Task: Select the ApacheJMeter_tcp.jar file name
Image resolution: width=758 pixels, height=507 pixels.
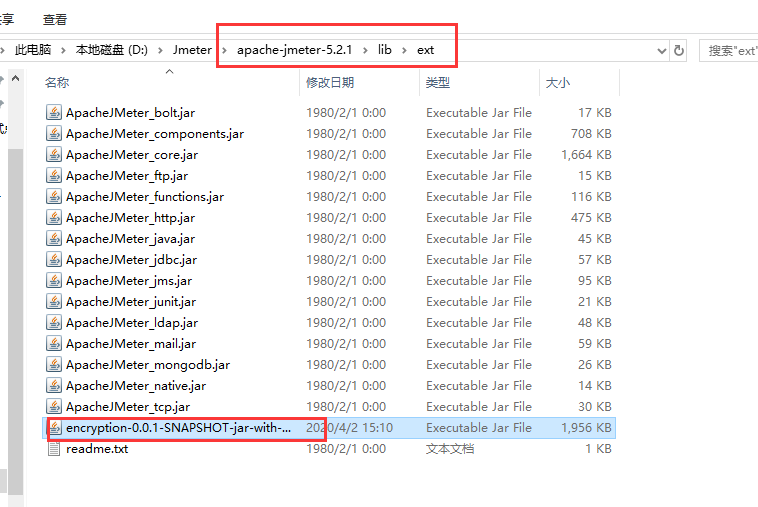Action: point(127,407)
